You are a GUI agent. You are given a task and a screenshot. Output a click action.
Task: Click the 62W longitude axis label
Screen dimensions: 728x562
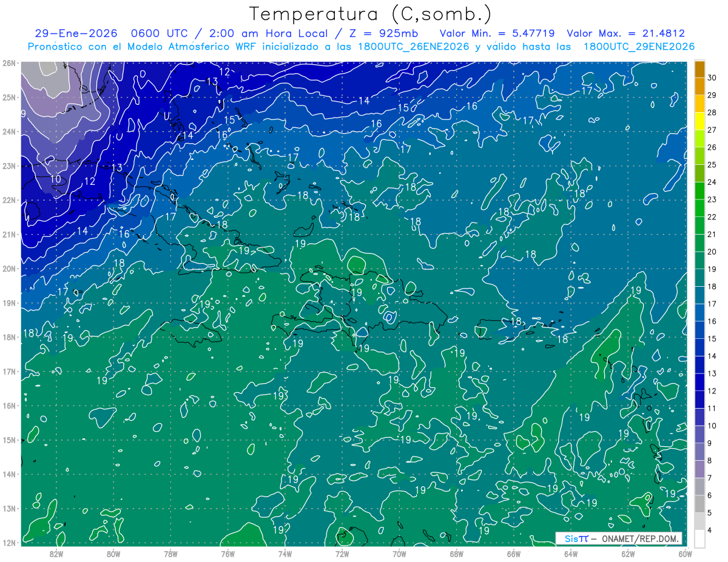click(627, 553)
